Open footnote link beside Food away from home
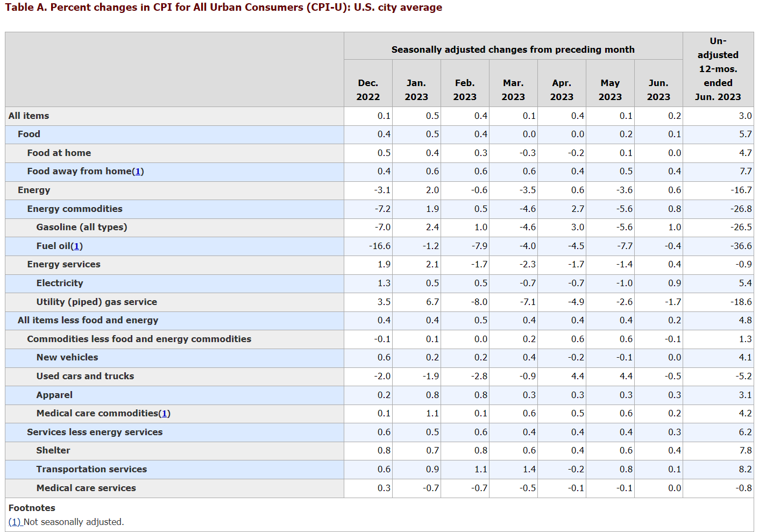This screenshot has height=532, width=759. pos(138,172)
